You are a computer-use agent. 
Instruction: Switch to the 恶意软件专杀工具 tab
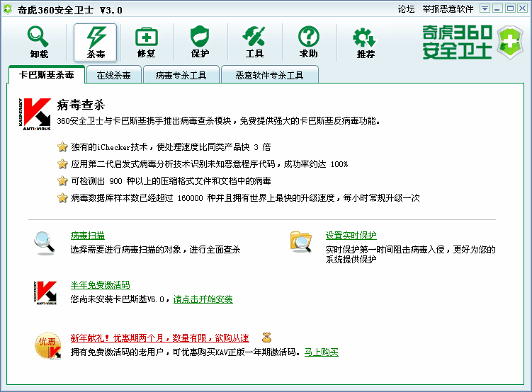tap(269, 75)
